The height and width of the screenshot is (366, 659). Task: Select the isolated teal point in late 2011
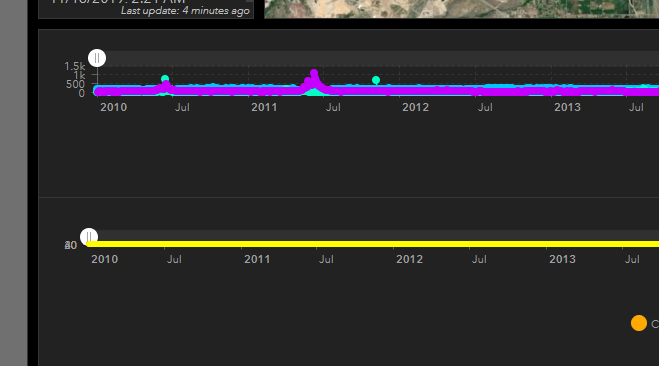[x=376, y=80]
